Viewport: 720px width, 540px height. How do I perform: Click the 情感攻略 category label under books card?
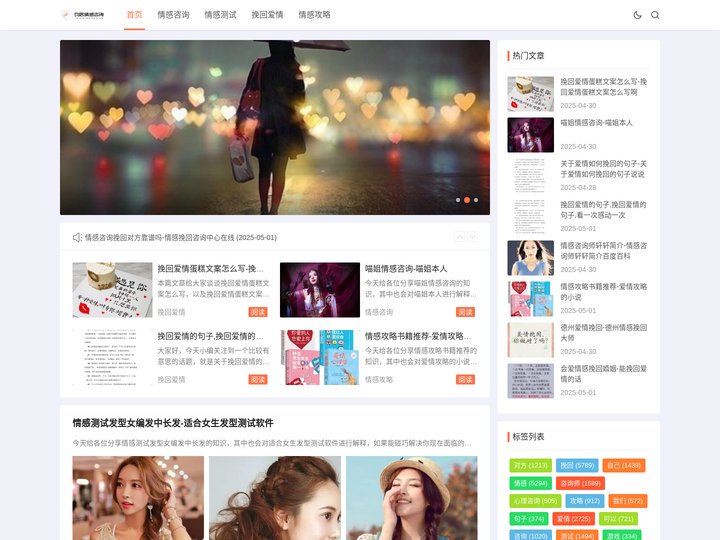click(x=379, y=380)
